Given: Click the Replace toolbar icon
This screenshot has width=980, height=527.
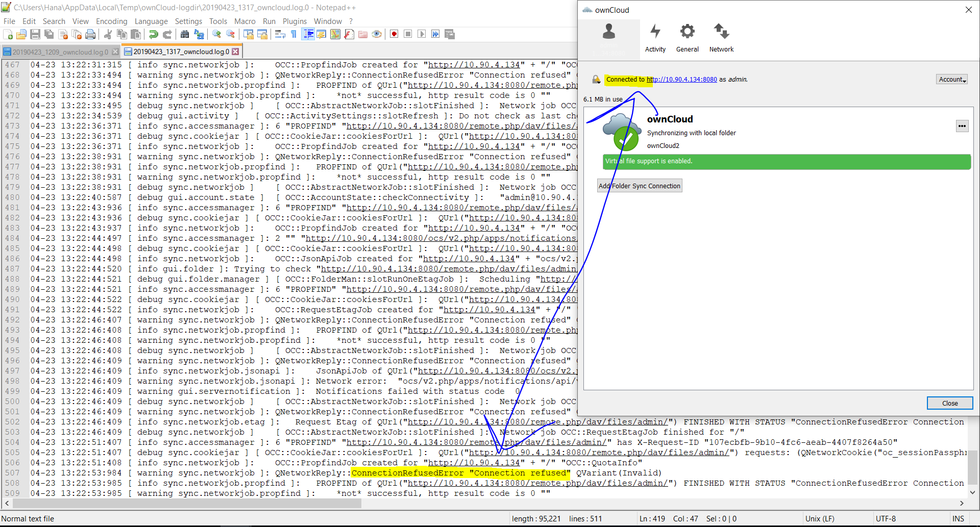Looking at the screenshot, I should coord(199,34).
